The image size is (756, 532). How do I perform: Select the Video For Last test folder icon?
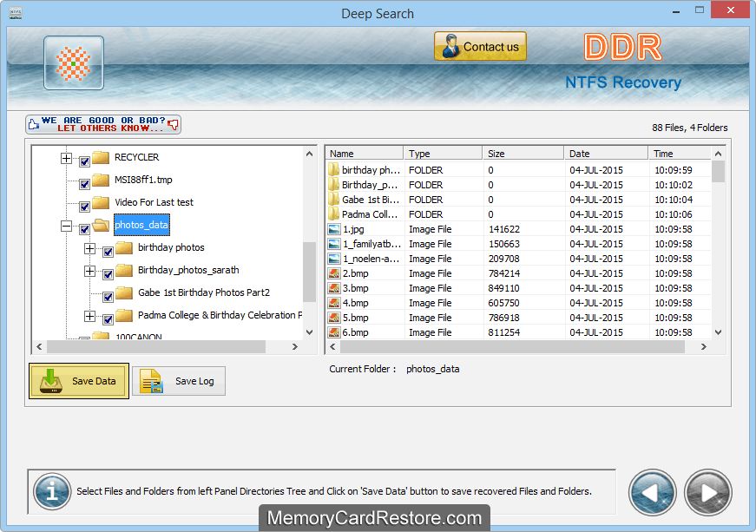click(x=101, y=202)
